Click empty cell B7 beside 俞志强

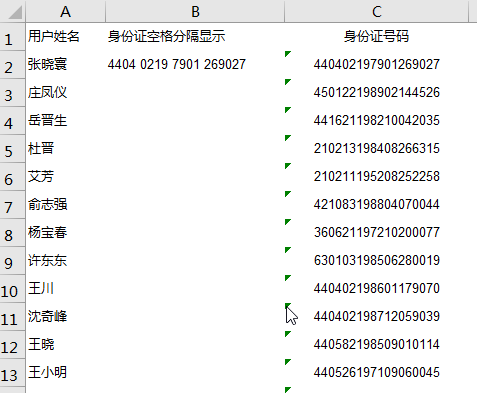tap(195, 205)
